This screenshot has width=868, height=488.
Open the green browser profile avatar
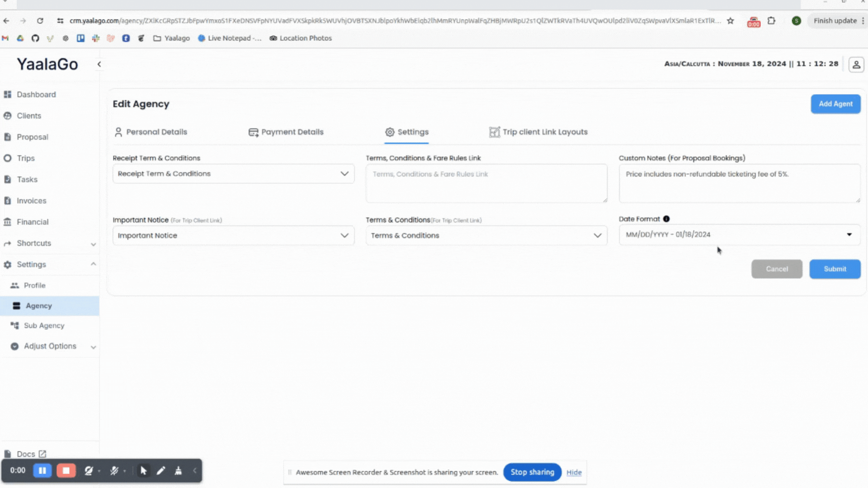tap(796, 21)
